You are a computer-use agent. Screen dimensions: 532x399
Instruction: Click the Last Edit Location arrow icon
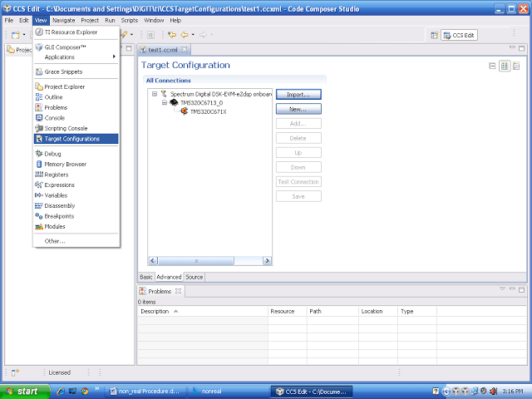tap(172, 35)
